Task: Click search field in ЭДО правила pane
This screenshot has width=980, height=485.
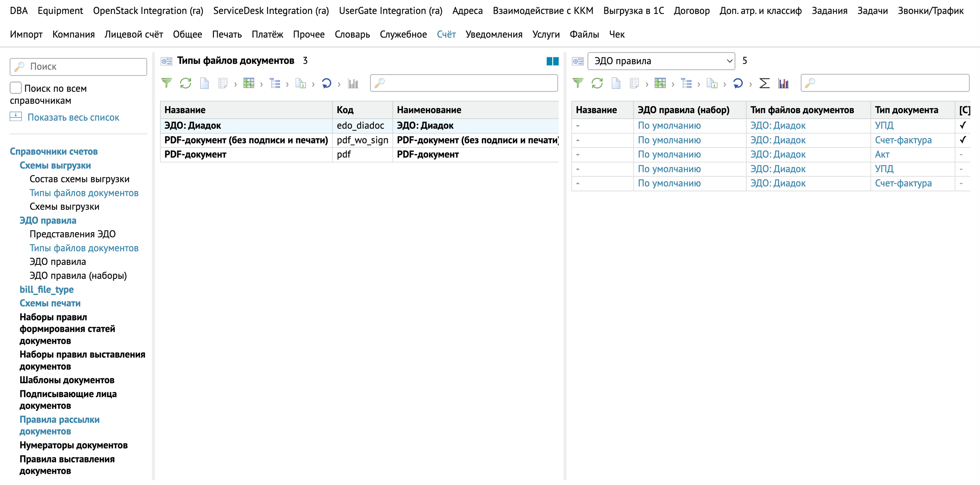Action: coord(885,83)
